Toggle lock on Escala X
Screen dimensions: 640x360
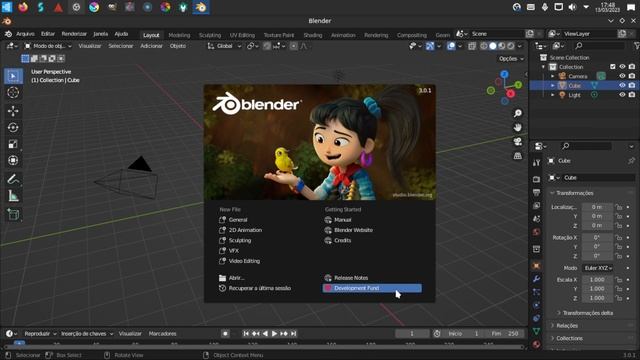pos(619,280)
